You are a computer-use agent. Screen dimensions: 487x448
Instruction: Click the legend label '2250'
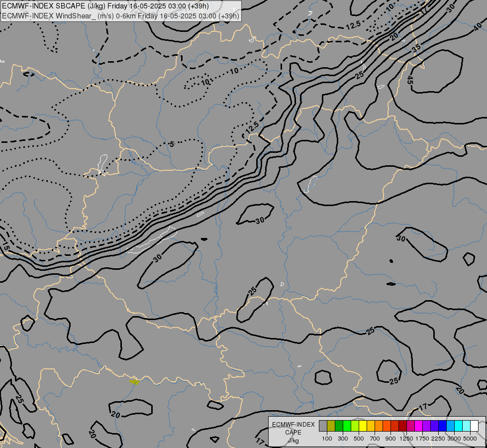[438, 439]
